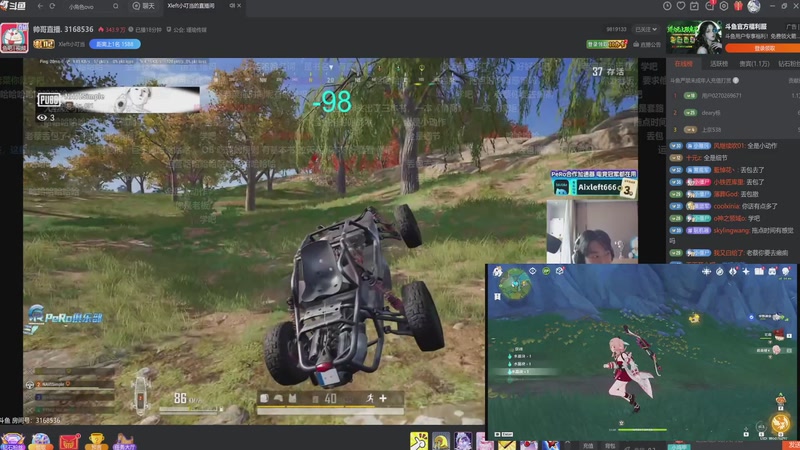Screen dimensions: 800x450
Task: Click the red flame popularity count
Action: [x=112, y=30]
